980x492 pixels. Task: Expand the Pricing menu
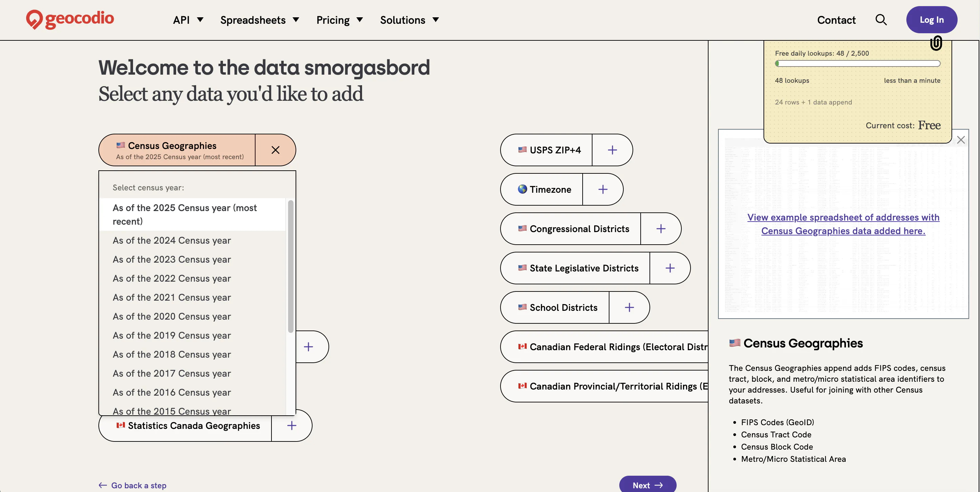tap(340, 20)
